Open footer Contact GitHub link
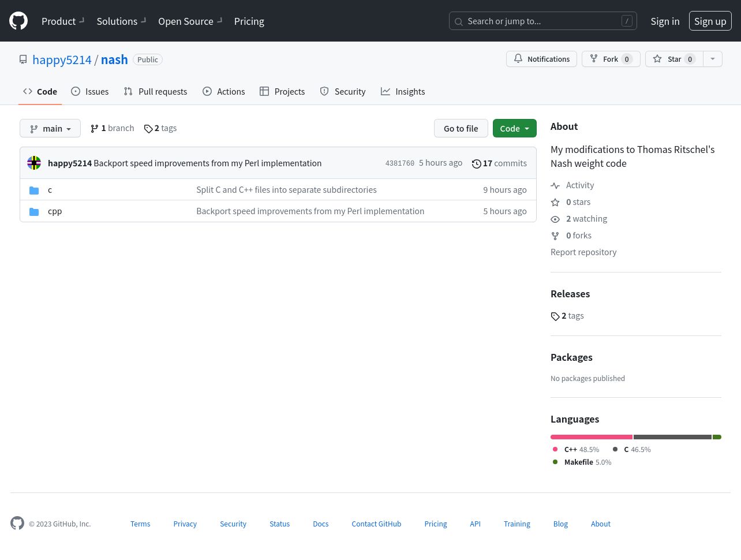741x560 pixels. (x=376, y=524)
